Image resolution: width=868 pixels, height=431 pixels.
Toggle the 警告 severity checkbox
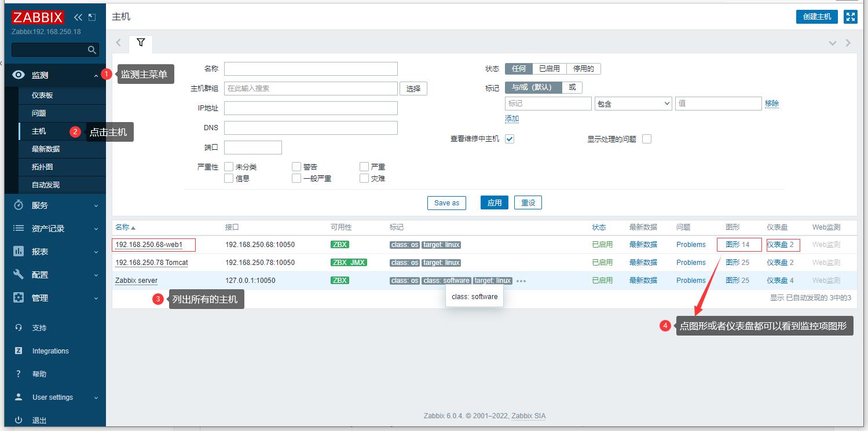coord(296,167)
